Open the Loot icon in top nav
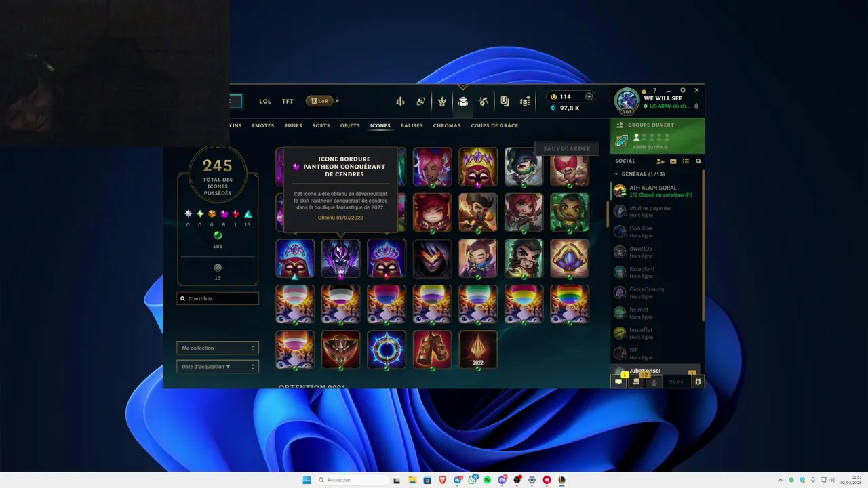Viewport: 868px width, 488px height. pyautogui.click(x=505, y=102)
